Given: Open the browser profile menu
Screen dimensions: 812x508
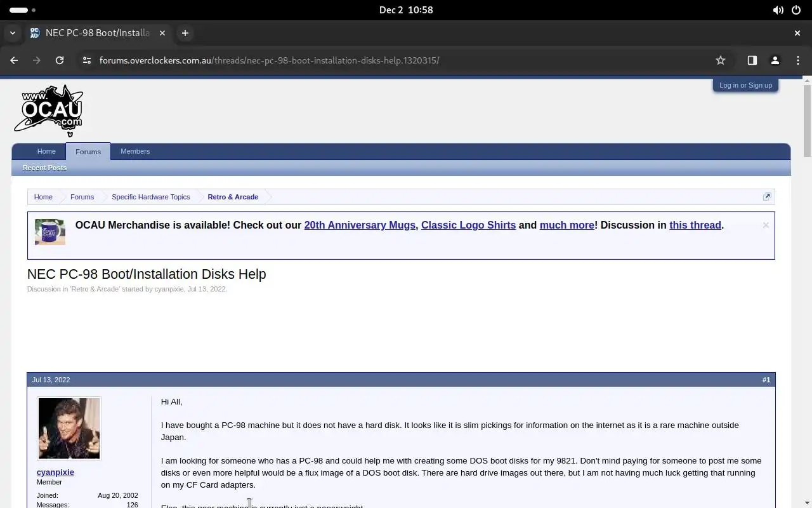Looking at the screenshot, I should point(775,60).
